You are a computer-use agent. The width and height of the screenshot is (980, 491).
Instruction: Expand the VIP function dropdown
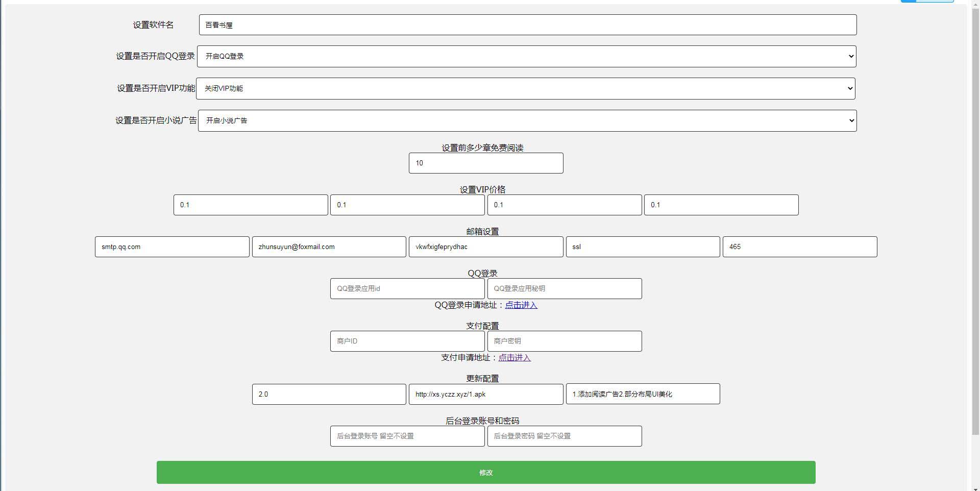pyautogui.click(x=525, y=88)
